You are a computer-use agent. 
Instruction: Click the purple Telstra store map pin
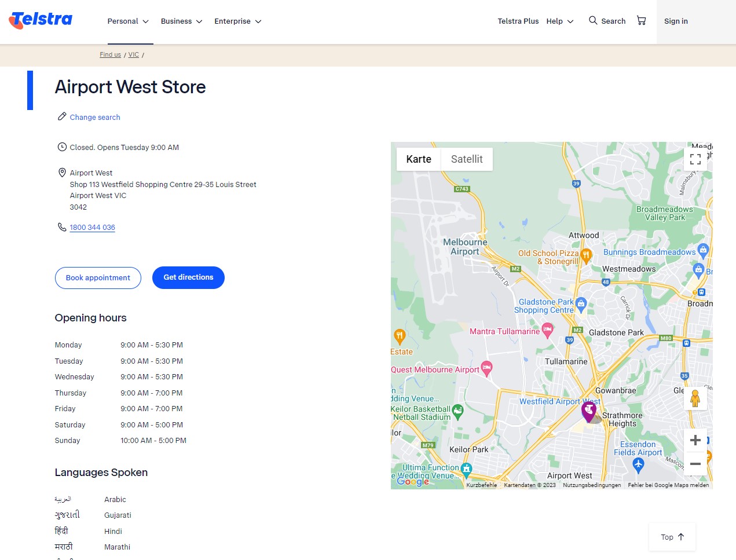[589, 412]
